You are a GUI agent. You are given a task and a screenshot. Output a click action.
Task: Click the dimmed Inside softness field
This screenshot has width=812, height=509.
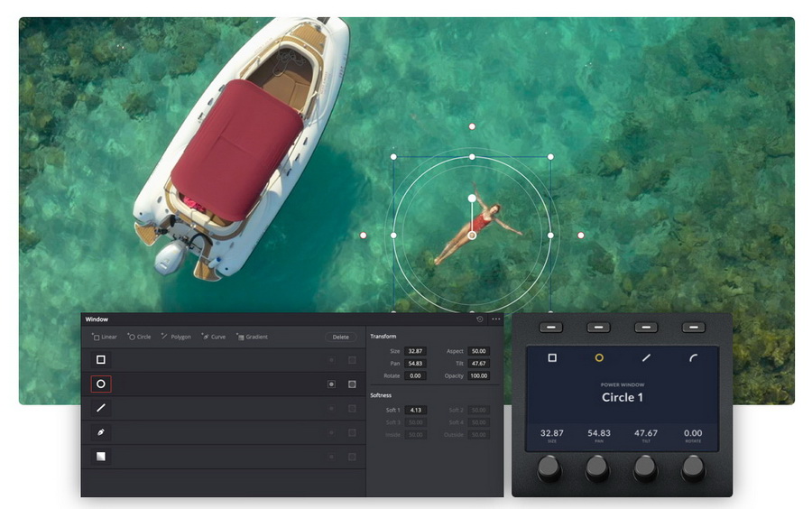tap(415, 435)
